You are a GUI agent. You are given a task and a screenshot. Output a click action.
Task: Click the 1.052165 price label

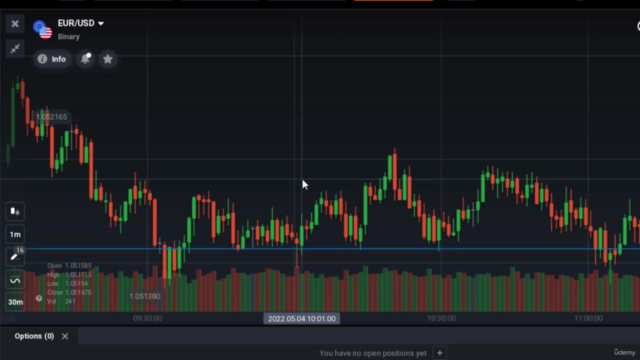[51, 117]
